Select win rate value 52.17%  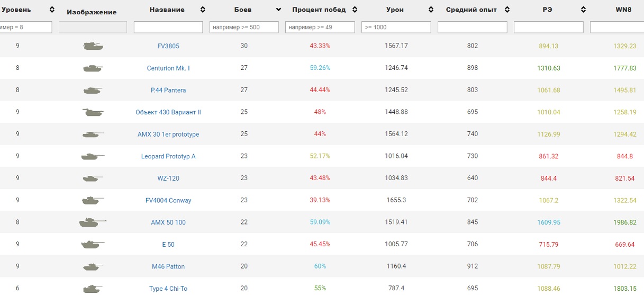(x=320, y=156)
